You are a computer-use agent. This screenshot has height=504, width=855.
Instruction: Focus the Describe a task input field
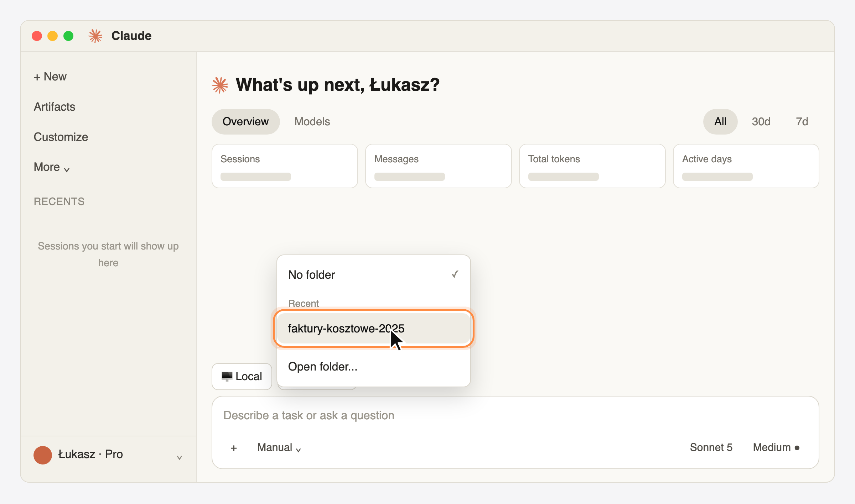point(515,415)
